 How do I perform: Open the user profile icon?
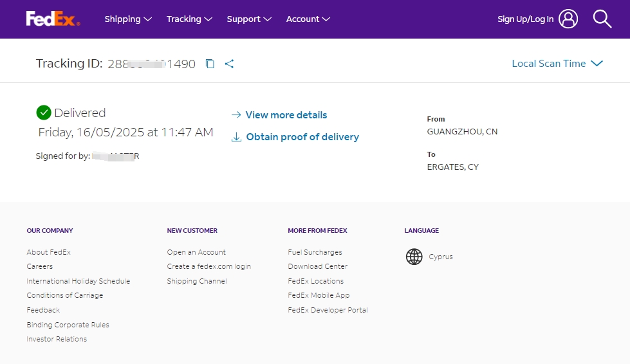568,19
